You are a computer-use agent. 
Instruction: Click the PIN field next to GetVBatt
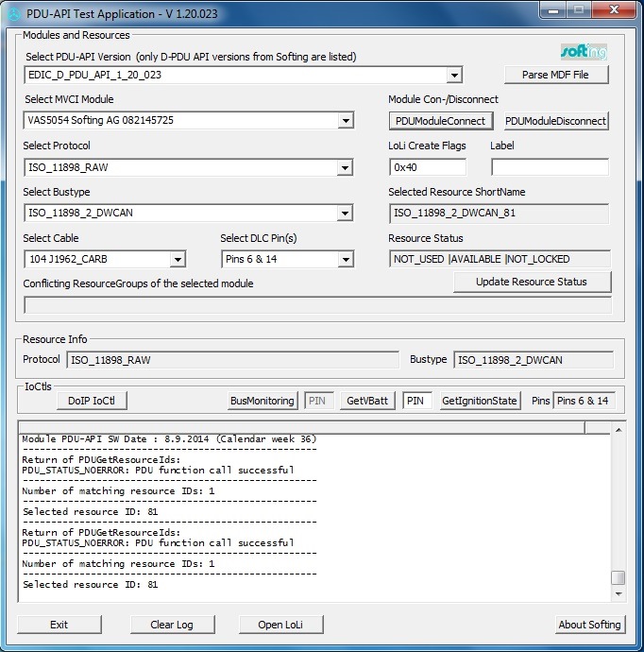pos(416,401)
